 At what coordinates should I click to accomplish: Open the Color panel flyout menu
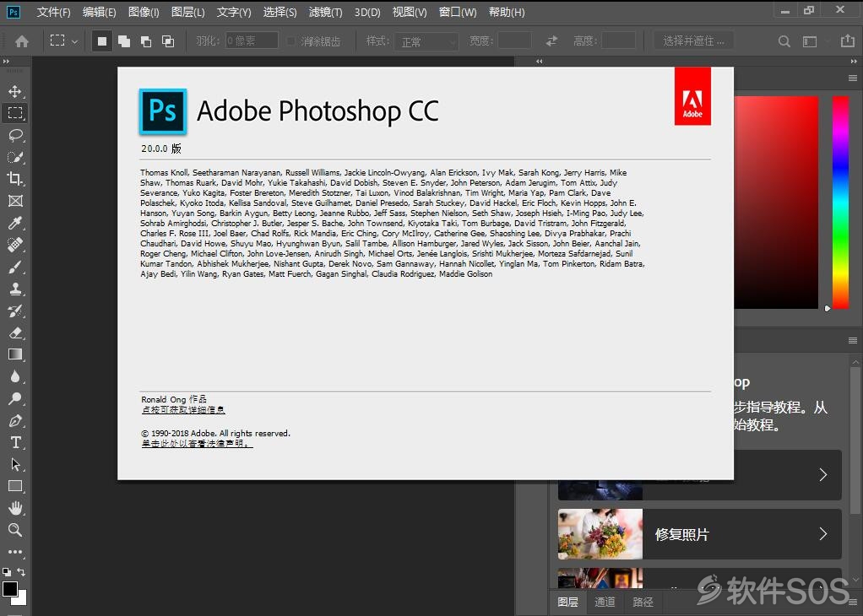click(x=853, y=78)
